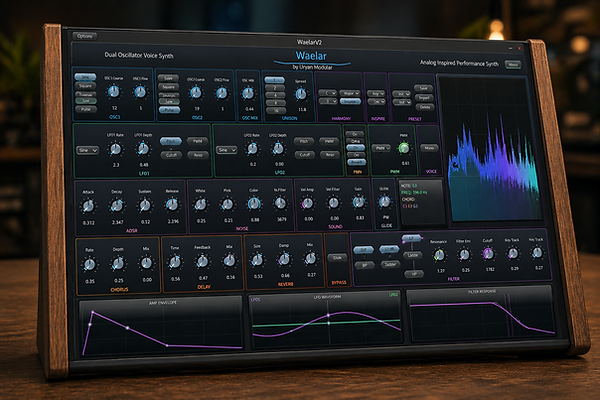The width and height of the screenshot is (600, 400).
Task: Click the OSC2 Coarse knob
Action: coord(196,93)
